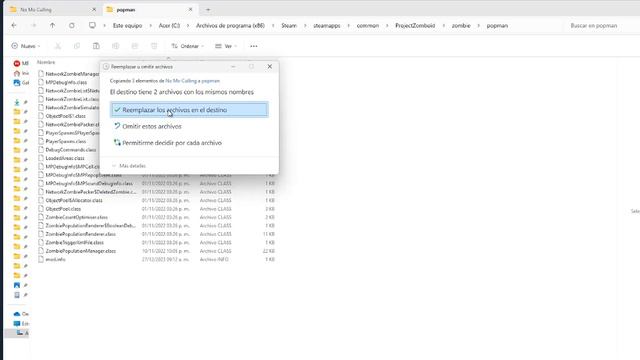
Task: Open the Ordenar sort dropdown
Action: 187,46
